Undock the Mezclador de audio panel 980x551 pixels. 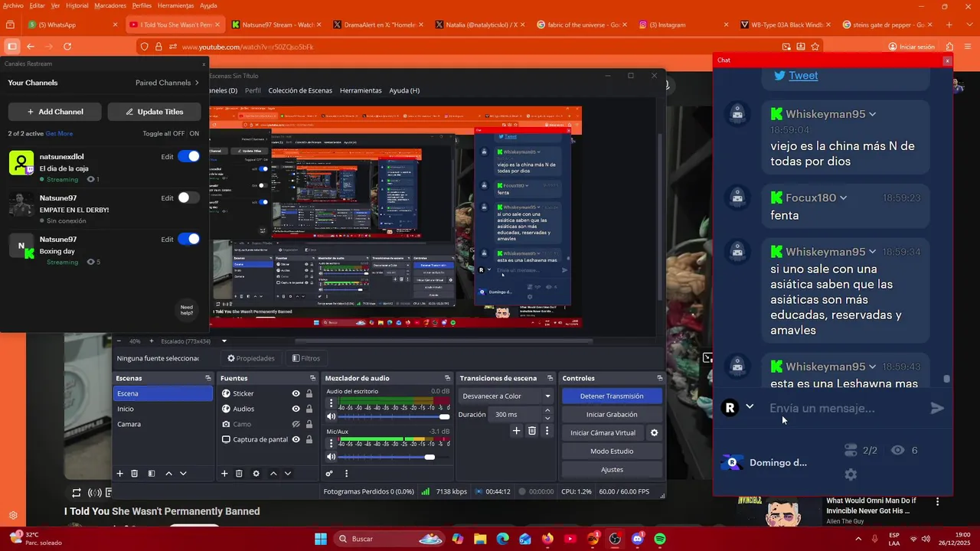coord(447,378)
